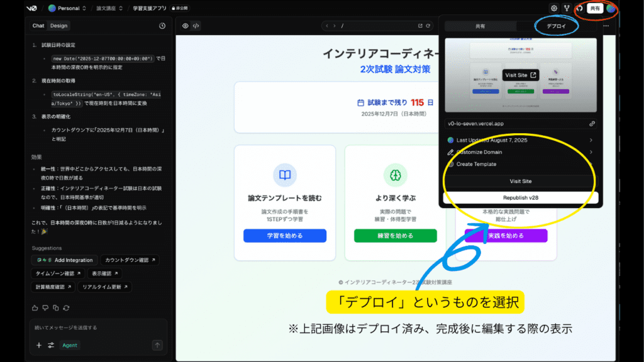644x362 pixels.
Task: Click the Republish v28 button
Action: pos(520,197)
